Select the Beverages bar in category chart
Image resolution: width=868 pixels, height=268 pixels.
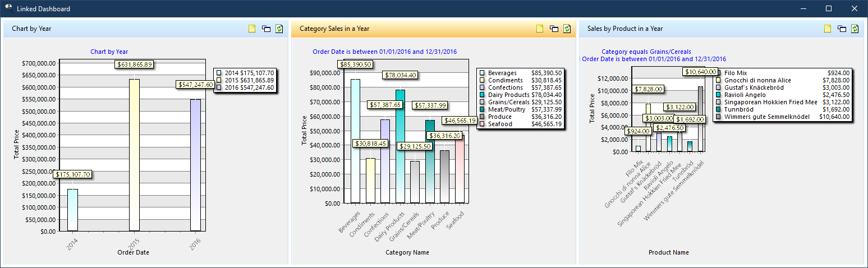356,140
